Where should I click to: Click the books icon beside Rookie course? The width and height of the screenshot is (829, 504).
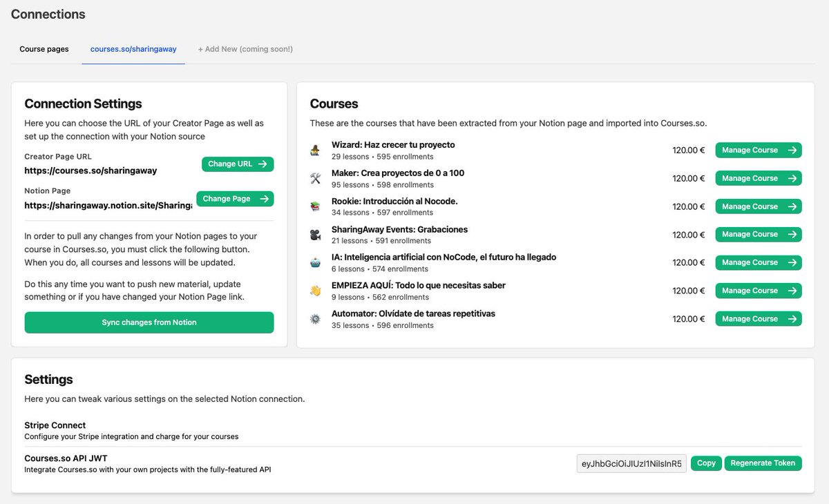pyautogui.click(x=315, y=206)
